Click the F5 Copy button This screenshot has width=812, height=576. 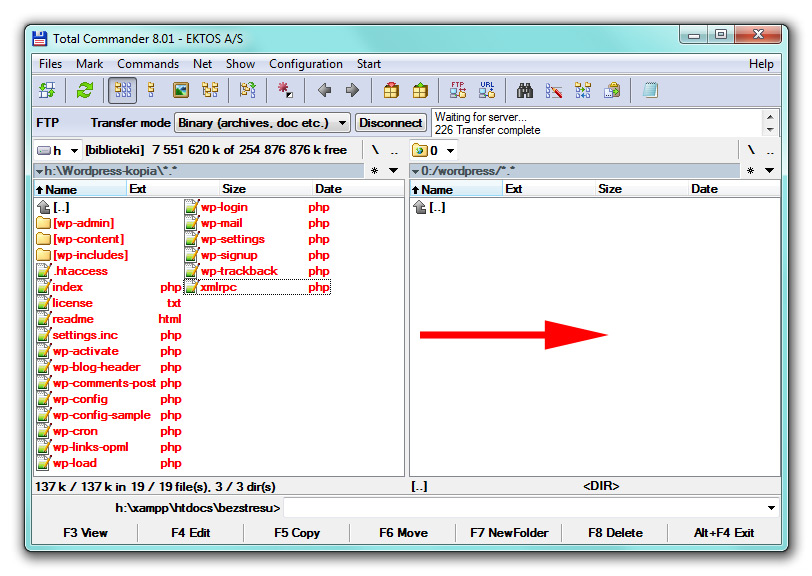pos(297,532)
